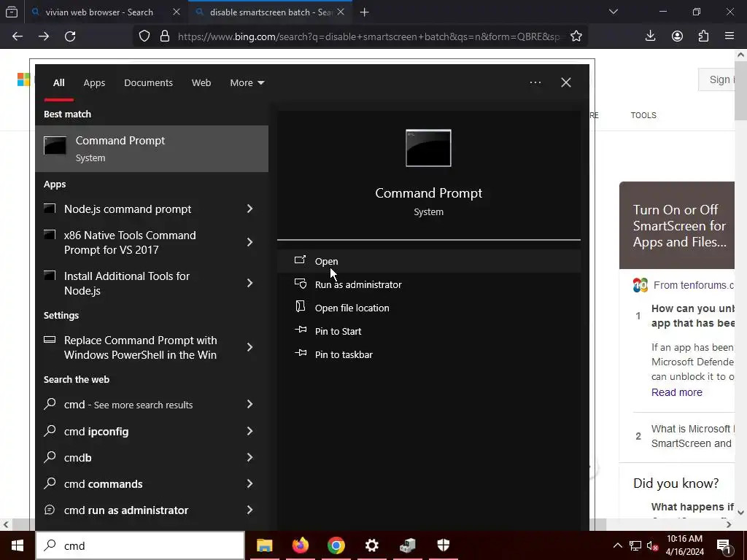
Task: Bookmark this page with the star icon
Action: pos(576,36)
